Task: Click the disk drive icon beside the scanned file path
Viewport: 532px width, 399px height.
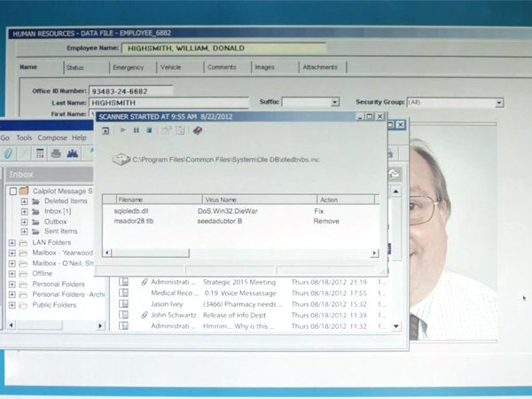Action: (121, 159)
